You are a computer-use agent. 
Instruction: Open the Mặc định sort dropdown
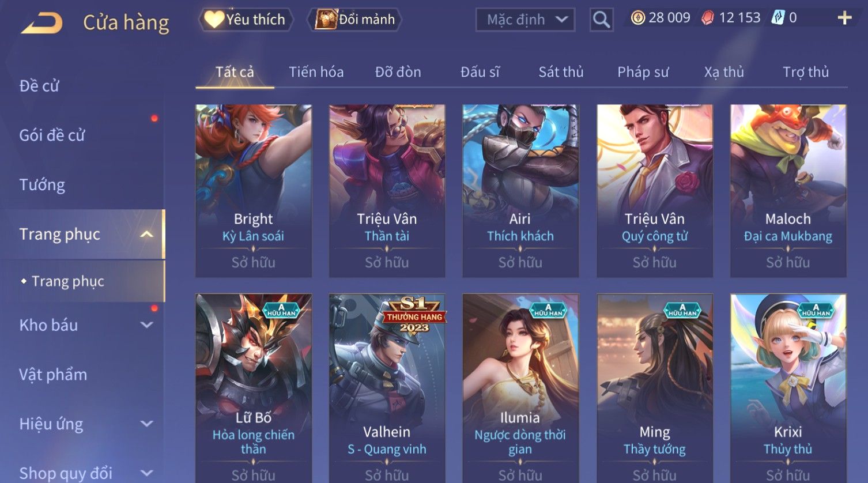[525, 20]
